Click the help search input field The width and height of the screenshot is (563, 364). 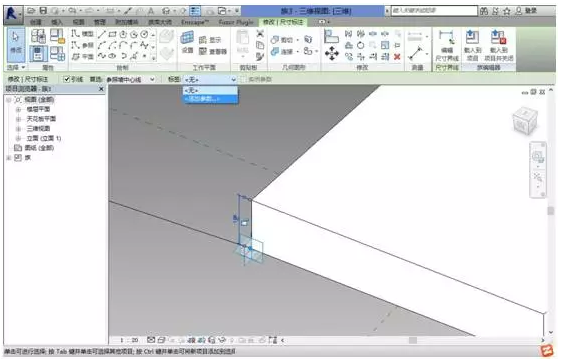tap(434, 11)
